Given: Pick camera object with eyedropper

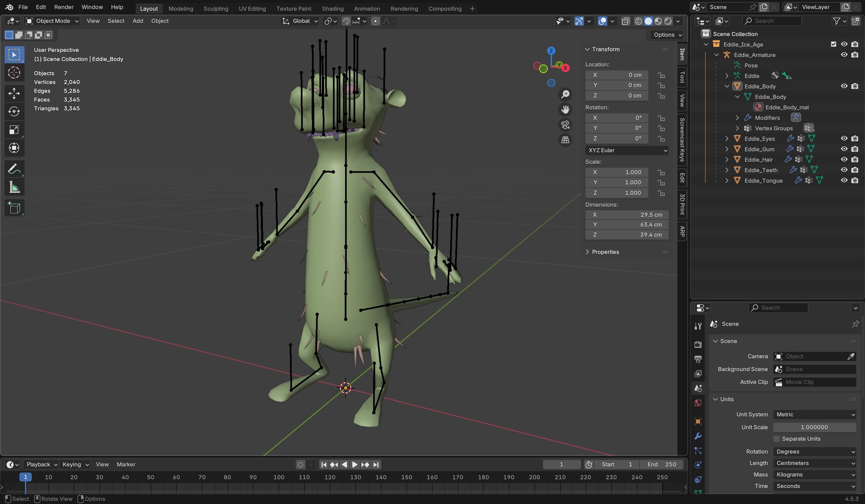Looking at the screenshot, I should [851, 357].
